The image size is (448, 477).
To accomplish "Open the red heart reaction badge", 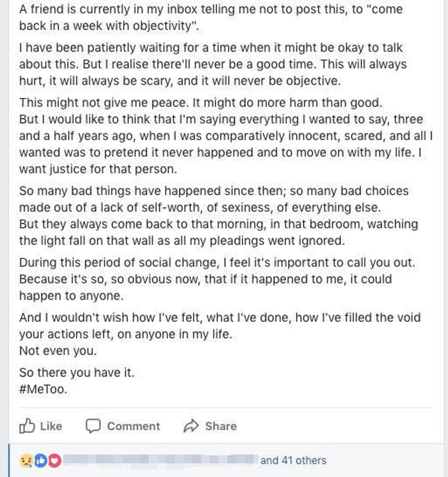I will 55,461.
